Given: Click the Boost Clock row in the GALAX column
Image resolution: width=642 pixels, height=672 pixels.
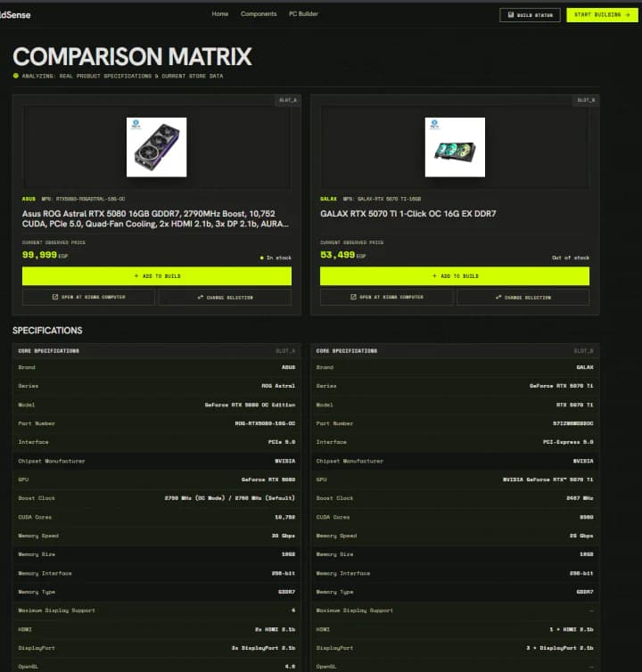Looking at the screenshot, I should click(x=455, y=498).
